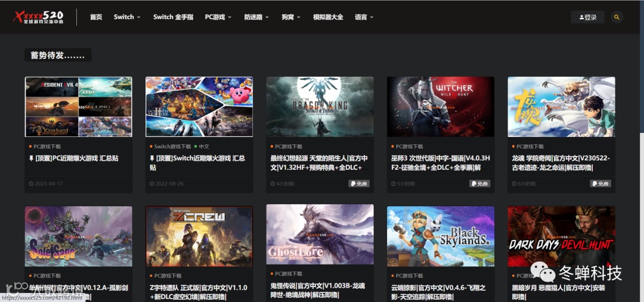This screenshot has width=644, height=302.
Task: Click the 蓄势待发 section heading
Action: tap(58, 55)
